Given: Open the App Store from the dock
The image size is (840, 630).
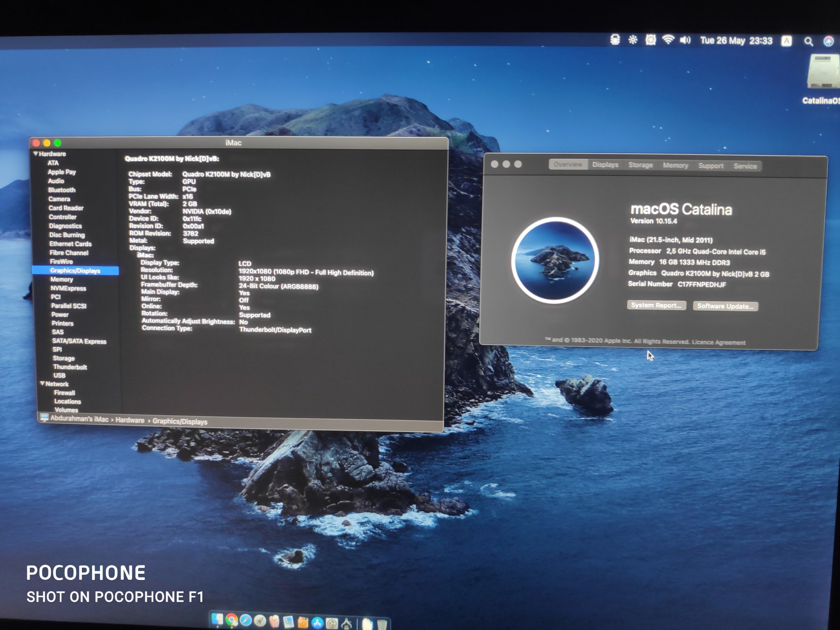Looking at the screenshot, I should click(317, 623).
